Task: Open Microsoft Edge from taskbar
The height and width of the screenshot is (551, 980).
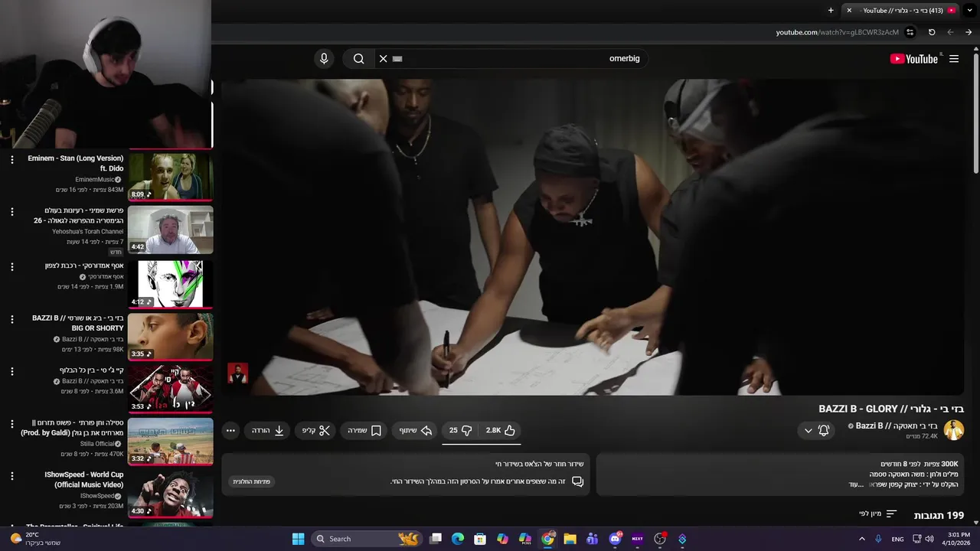Action: 457,539
